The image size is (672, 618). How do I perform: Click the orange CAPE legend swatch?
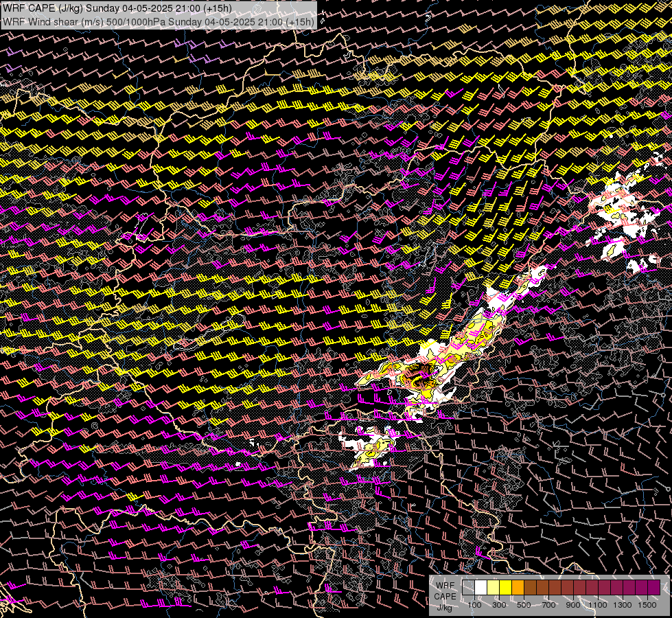click(518, 587)
